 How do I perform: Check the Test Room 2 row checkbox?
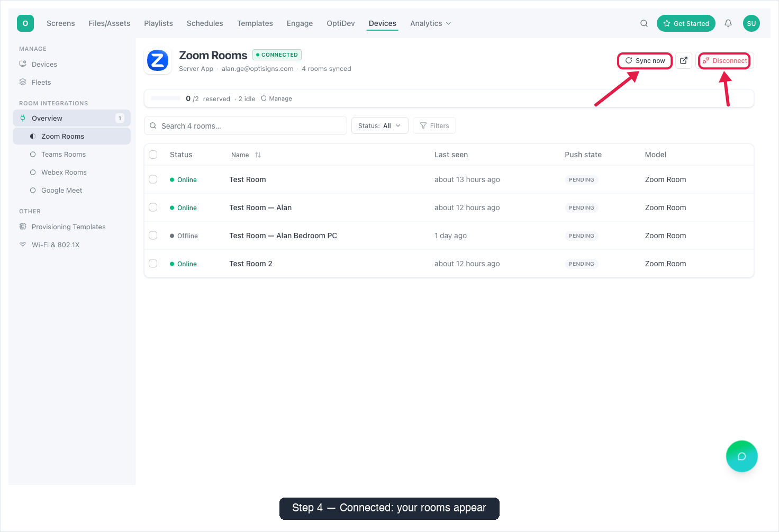pyautogui.click(x=153, y=264)
